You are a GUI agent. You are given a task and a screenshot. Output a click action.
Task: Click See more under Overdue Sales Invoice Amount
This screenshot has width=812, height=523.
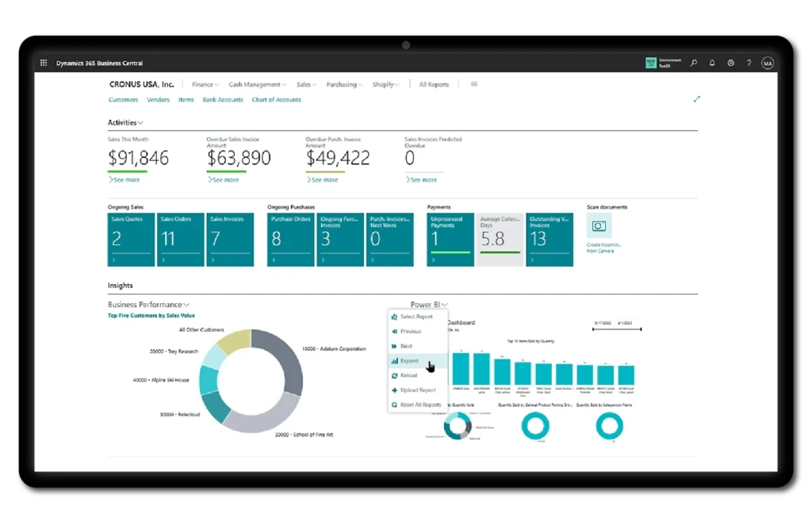pyautogui.click(x=224, y=180)
